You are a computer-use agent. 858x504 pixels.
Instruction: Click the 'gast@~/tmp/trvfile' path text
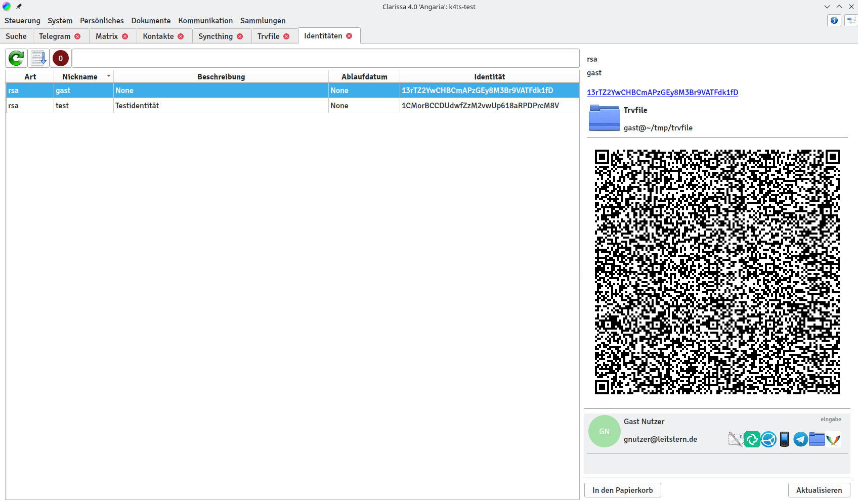pyautogui.click(x=658, y=128)
